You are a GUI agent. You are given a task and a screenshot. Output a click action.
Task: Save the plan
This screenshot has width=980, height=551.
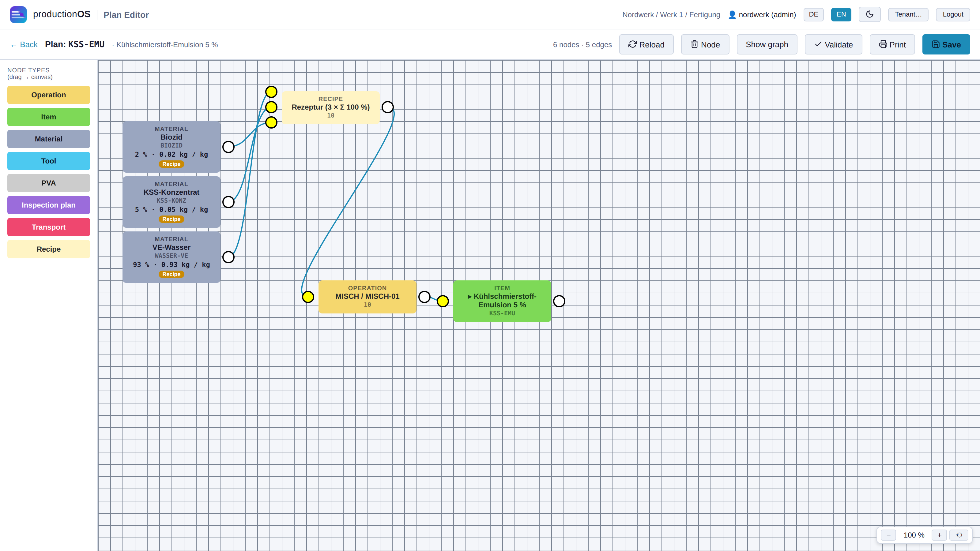coord(946,44)
